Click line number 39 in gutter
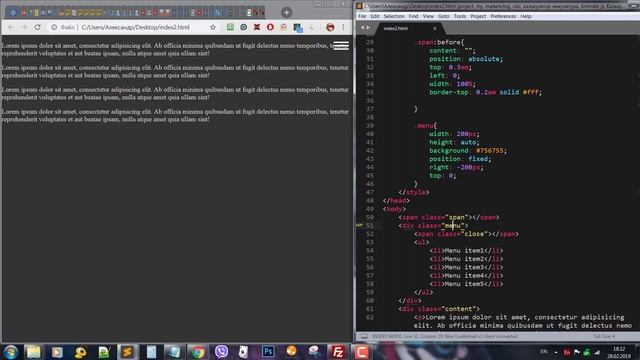Image resolution: width=640 pixels, height=360 pixels. 370,126
